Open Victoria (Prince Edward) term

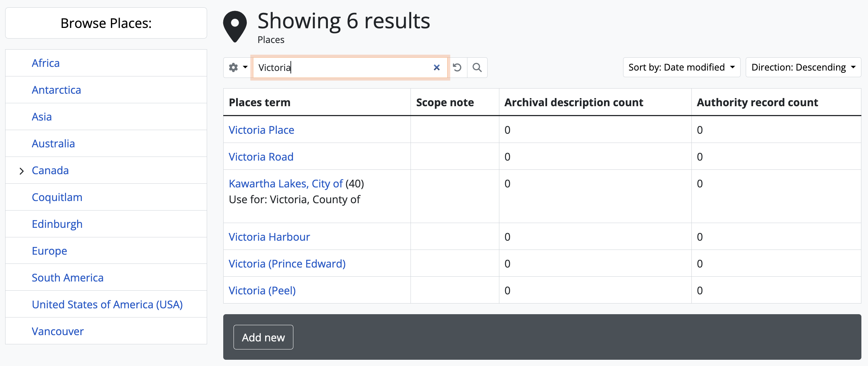(x=287, y=264)
